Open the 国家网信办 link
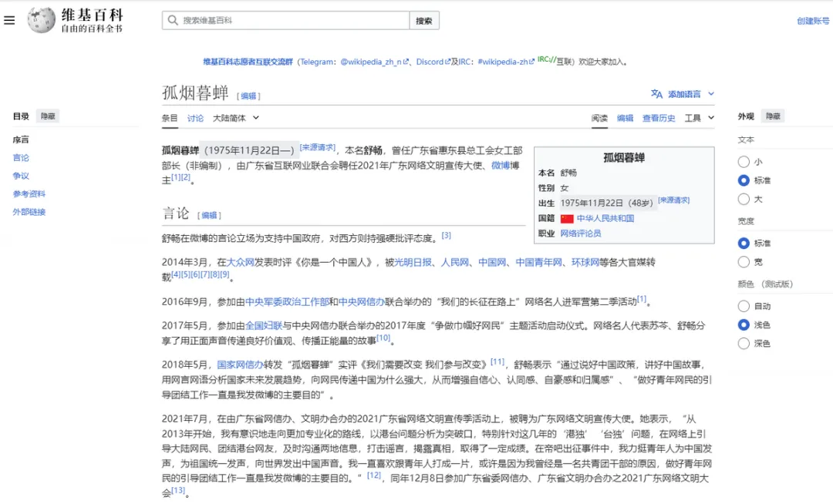The image size is (833, 504). pyautogui.click(x=240, y=365)
